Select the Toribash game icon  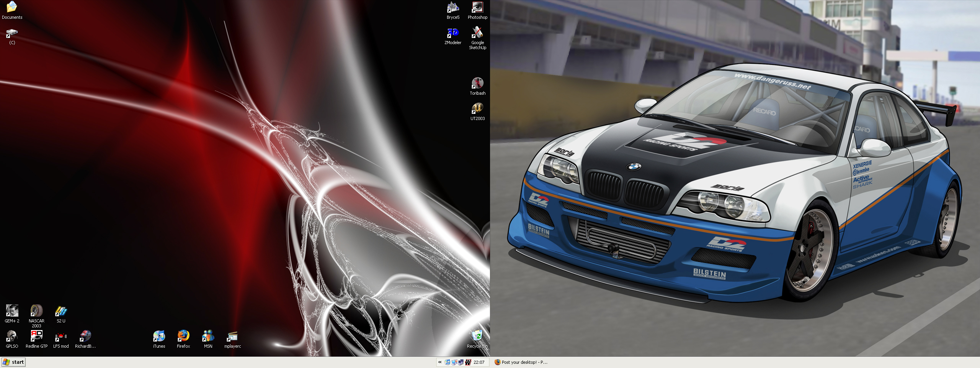point(477,86)
